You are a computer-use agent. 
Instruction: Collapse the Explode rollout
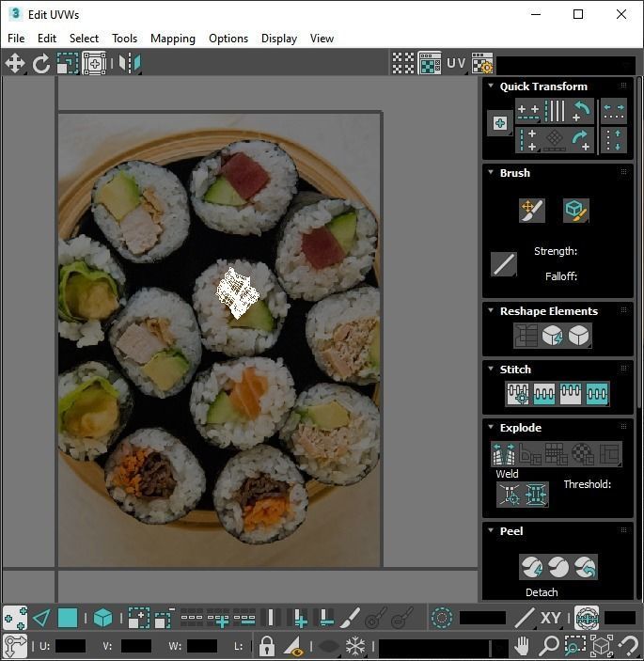point(491,427)
